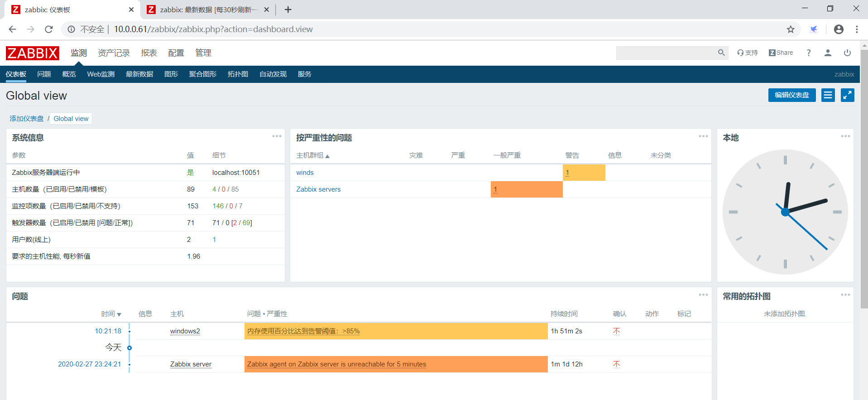The height and width of the screenshot is (400, 868).
Task: Open the 拓扑图 submenu
Action: click(238, 74)
